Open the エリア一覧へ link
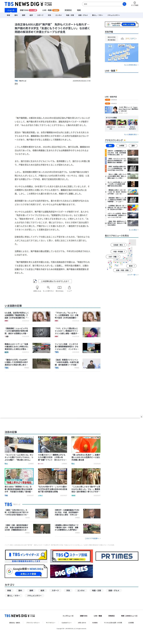Screen dimensions: 143x644 click(x=133, y=275)
